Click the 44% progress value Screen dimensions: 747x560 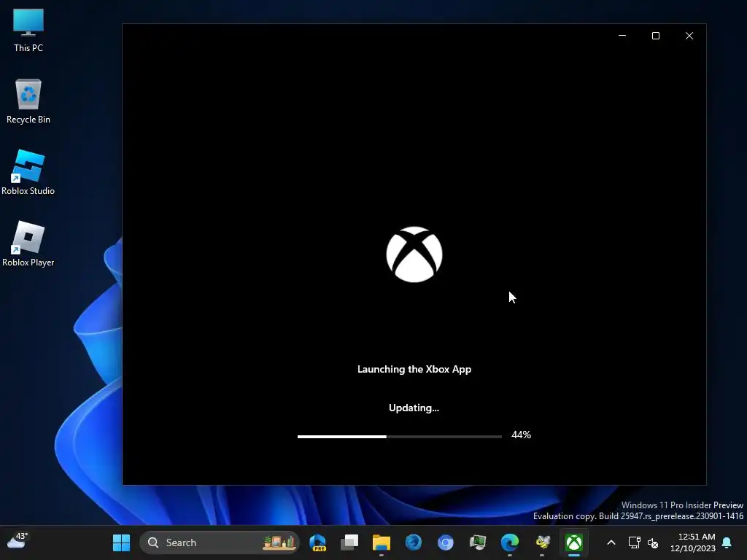pyautogui.click(x=521, y=435)
